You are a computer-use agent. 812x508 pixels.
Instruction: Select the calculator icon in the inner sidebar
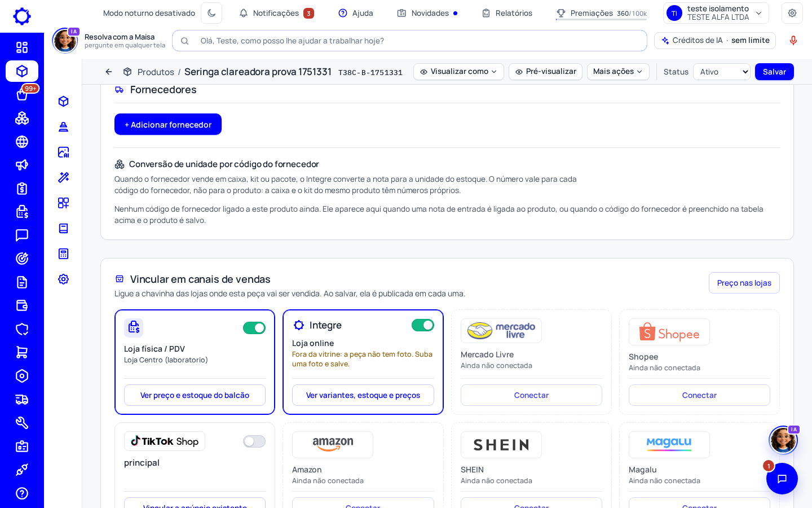click(64, 253)
